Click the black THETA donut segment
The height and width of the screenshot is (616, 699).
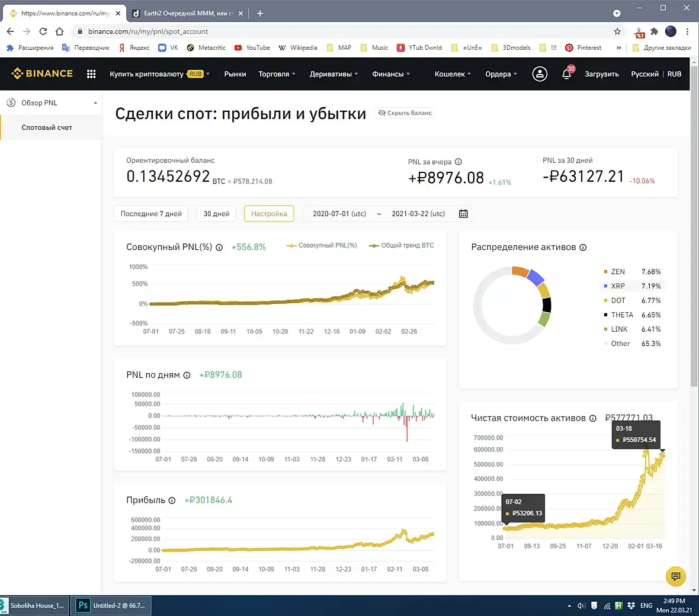(x=547, y=305)
